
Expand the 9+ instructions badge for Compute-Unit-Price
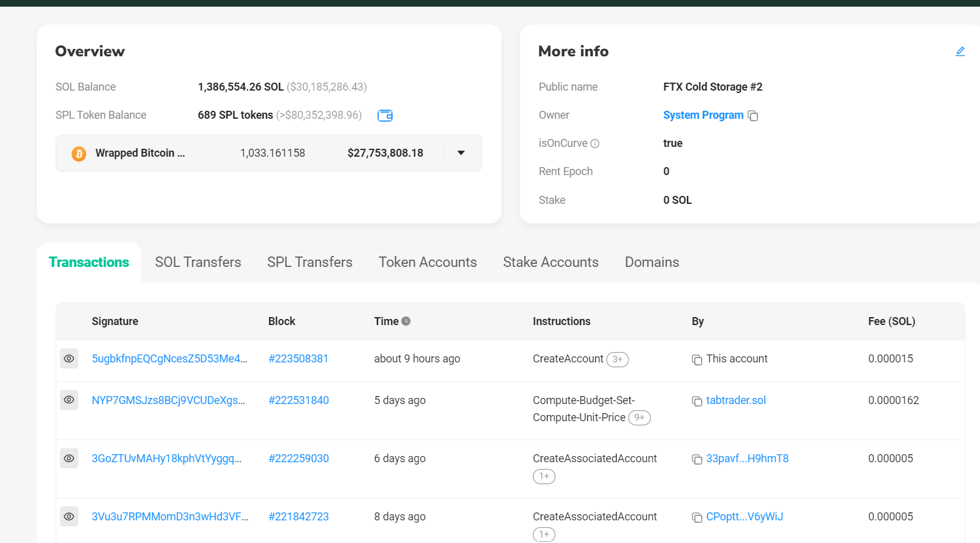click(x=639, y=418)
